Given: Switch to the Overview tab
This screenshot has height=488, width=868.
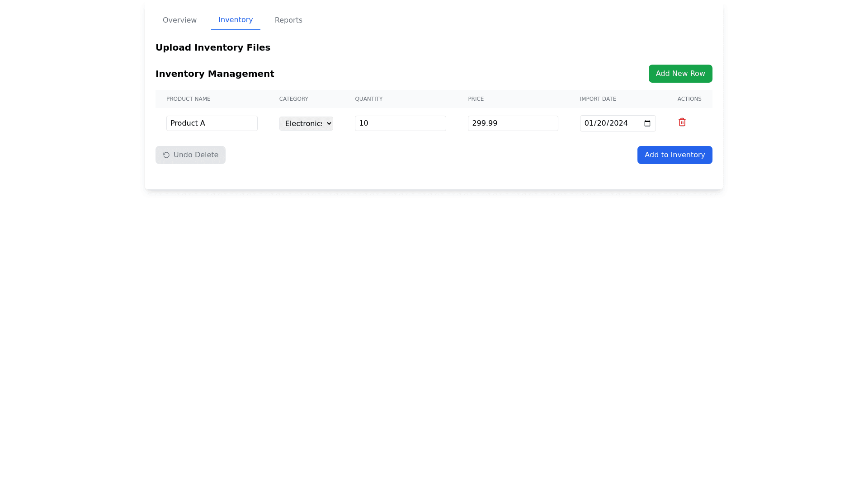Looking at the screenshot, I should tap(179, 20).
